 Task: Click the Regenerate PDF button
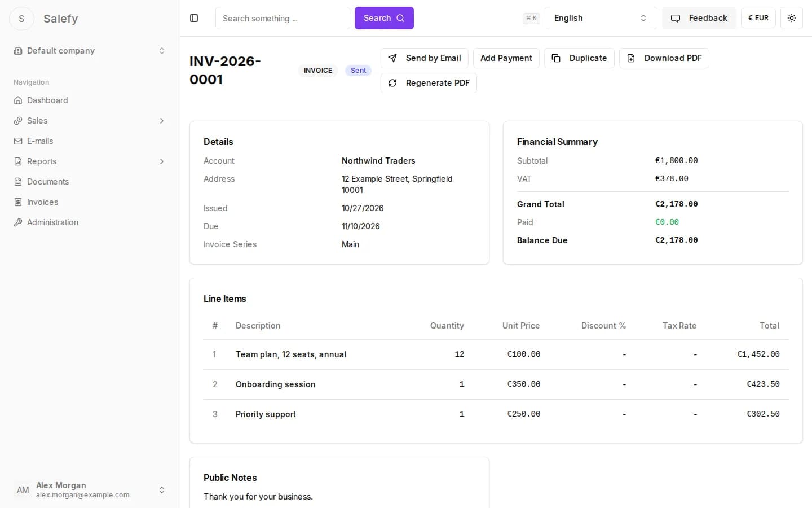[429, 83]
